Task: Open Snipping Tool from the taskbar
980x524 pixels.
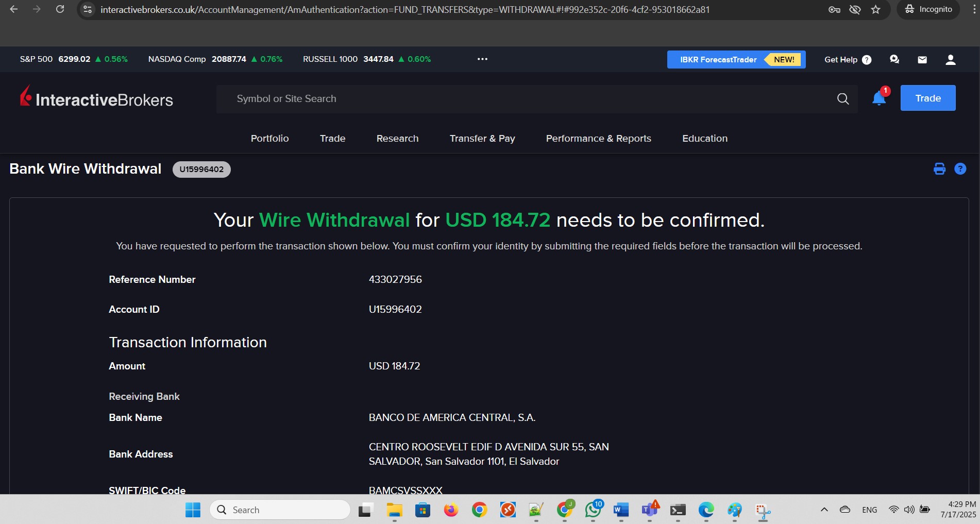Action: click(x=763, y=510)
